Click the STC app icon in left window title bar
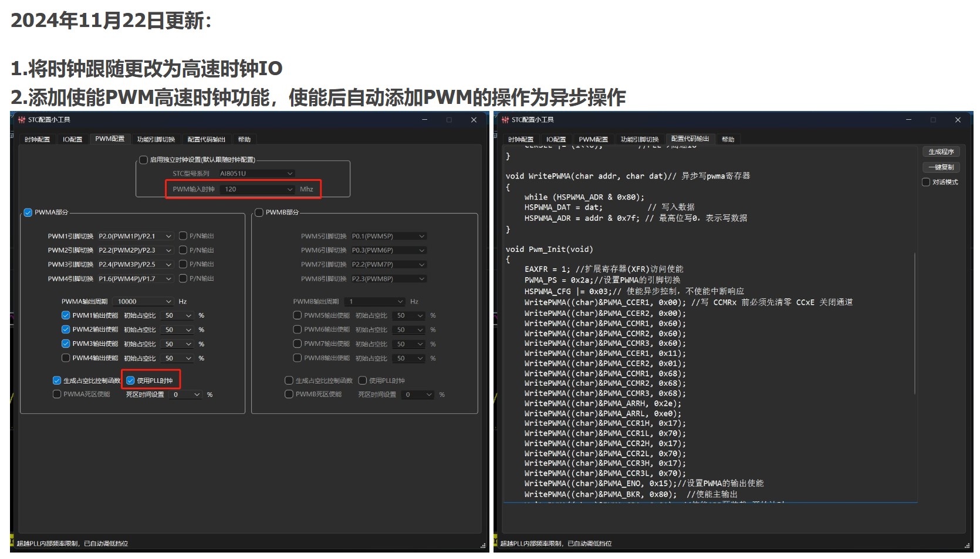 click(x=22, y=120)
